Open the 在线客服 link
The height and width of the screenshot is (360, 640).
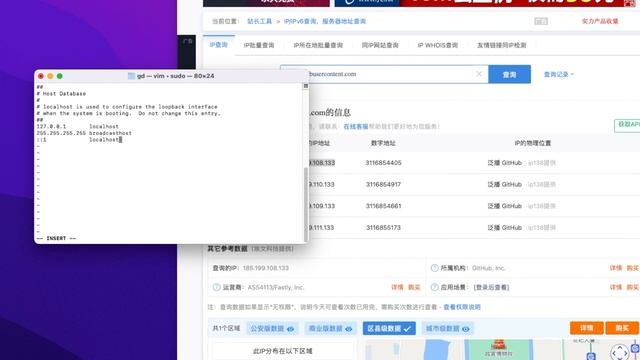[x=356, y=127]
